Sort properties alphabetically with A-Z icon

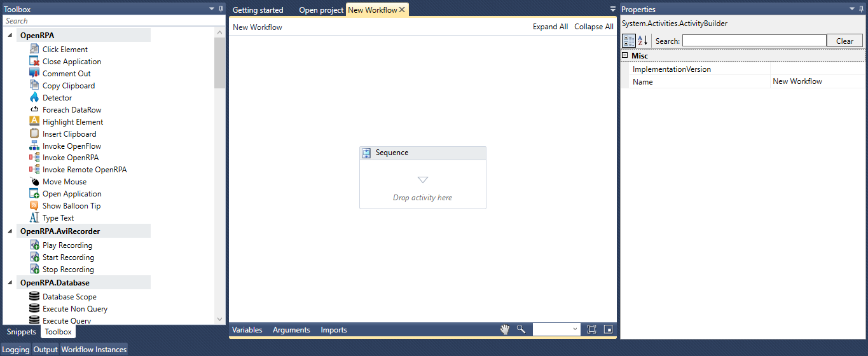point(642,41)
